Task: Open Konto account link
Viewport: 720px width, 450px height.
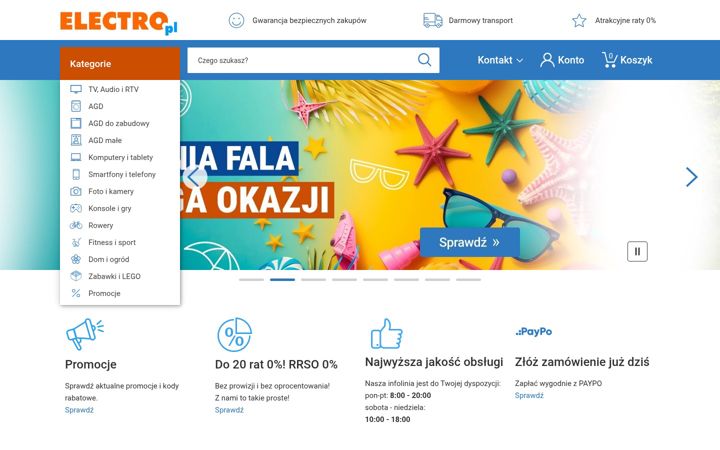Action: (562, 60)
